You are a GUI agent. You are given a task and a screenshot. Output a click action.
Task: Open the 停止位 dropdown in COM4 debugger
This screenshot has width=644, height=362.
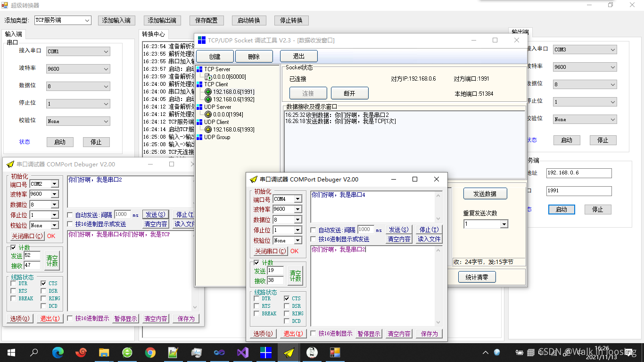[298, 230]
